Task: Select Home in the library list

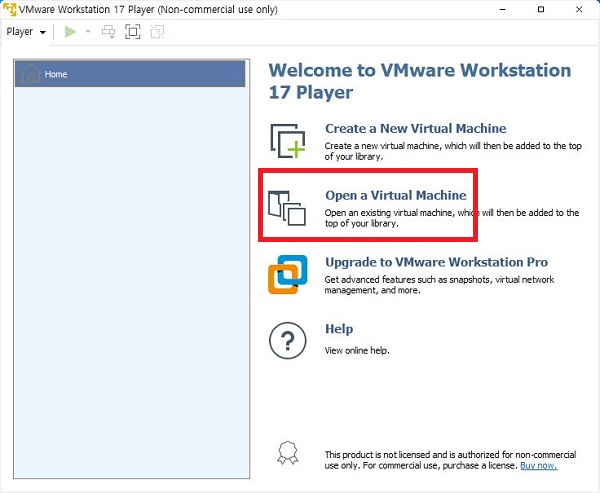Action: point(130,74)
